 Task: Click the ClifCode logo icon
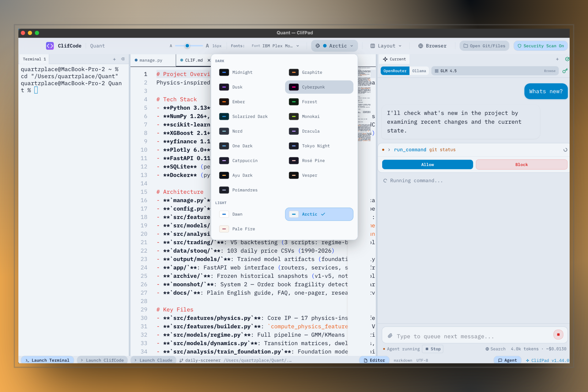tap(50, 46)
